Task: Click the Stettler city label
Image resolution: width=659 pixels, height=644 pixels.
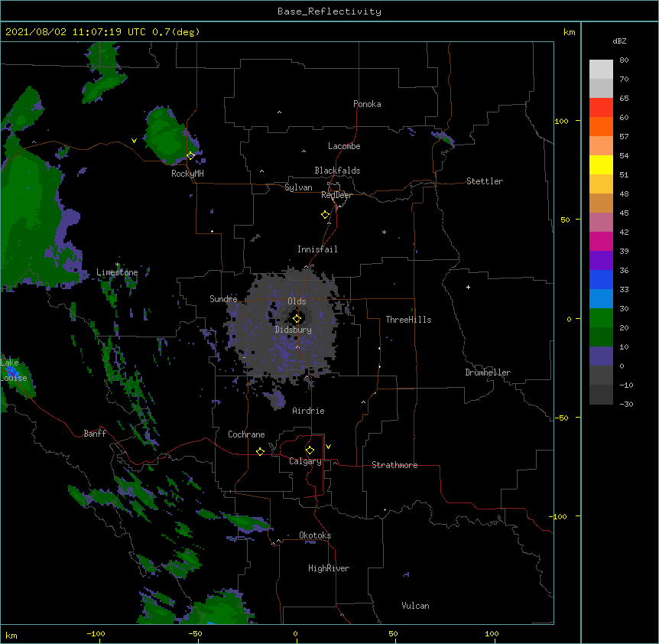Action: 485,181
